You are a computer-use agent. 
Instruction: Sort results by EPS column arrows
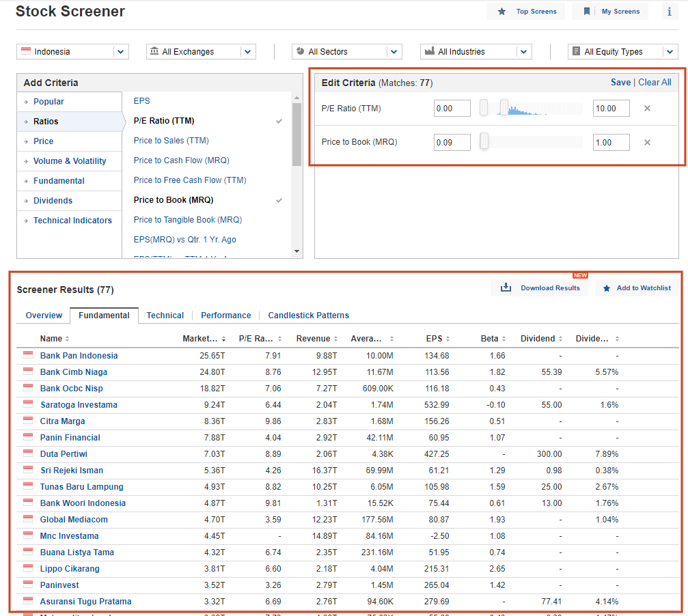tap(448, 339)
